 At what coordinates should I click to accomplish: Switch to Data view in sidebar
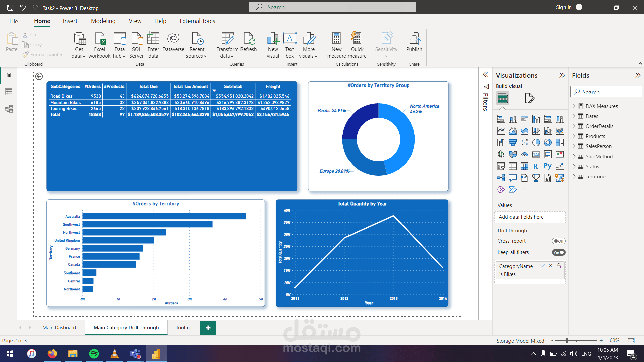point(9,92)
